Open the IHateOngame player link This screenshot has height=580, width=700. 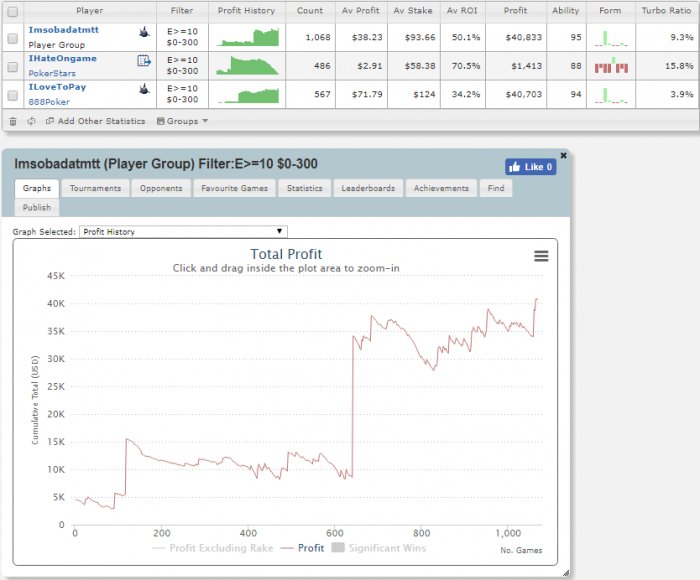click(x=62, y=58)
